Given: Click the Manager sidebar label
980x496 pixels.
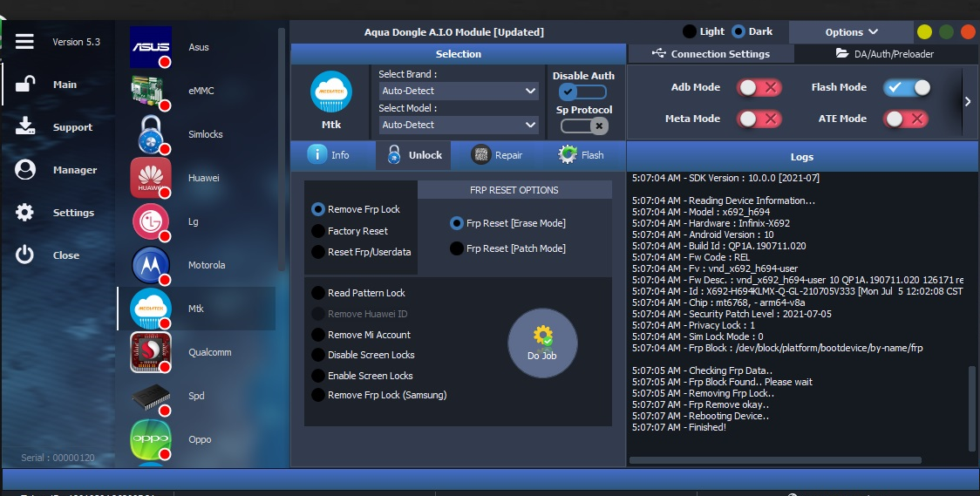Looking at the screenshot, I should point(75,170).
